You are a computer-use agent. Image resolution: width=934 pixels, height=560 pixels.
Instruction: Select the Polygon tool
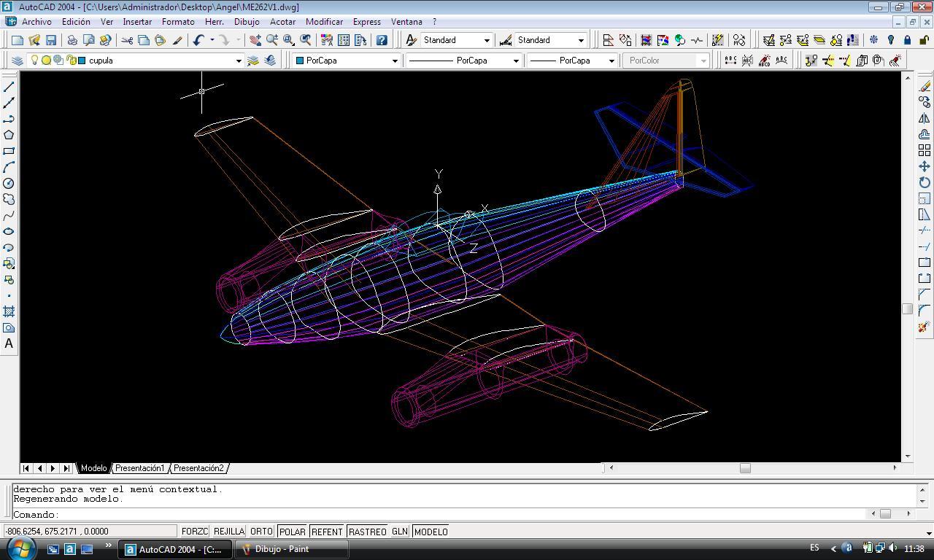click(9, 135)
